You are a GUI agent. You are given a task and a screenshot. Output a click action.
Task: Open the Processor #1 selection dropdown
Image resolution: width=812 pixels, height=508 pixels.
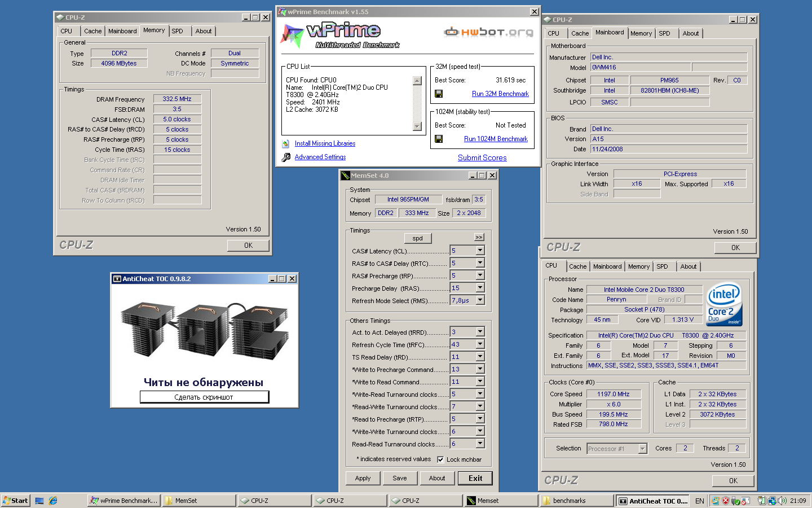click(x=642, y=449)
